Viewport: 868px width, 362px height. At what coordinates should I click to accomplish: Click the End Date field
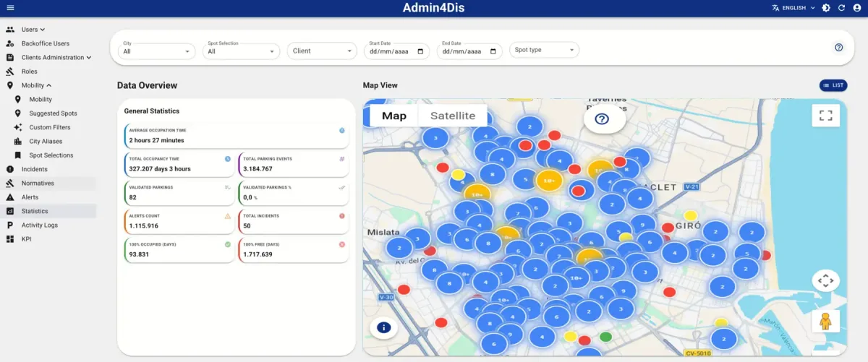(x=469, y=51)
